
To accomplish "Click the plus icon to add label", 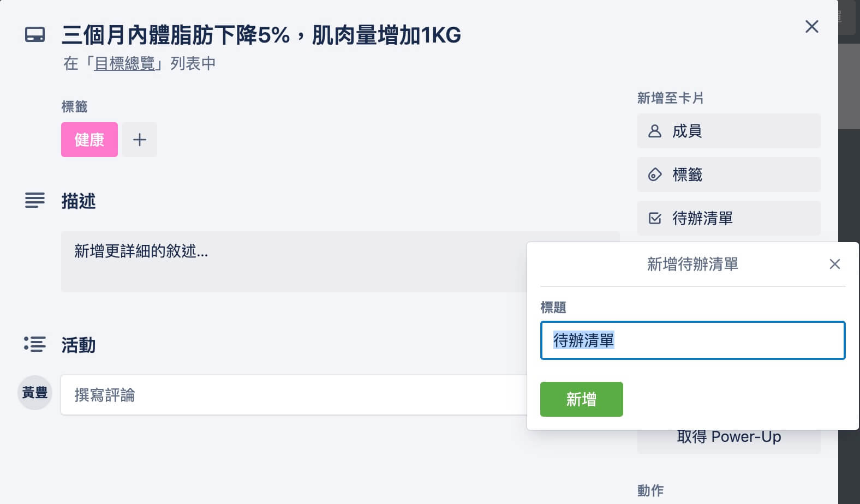I will pyautogui.click(x=140, y=140).
